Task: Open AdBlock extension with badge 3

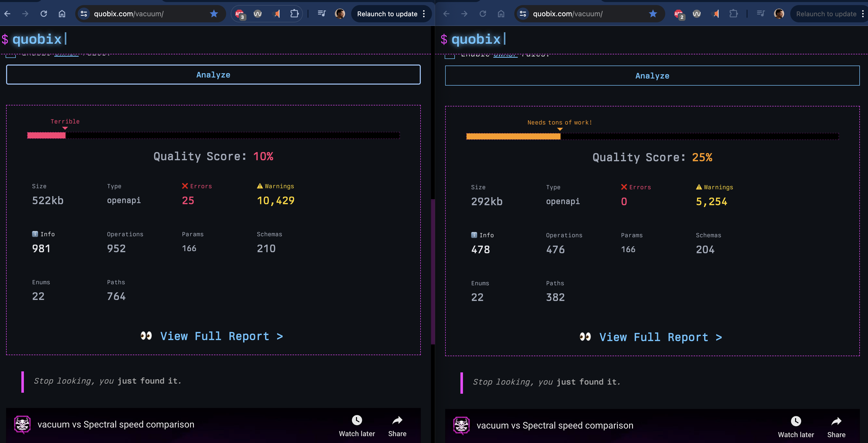Action: [x=240, y=14]
